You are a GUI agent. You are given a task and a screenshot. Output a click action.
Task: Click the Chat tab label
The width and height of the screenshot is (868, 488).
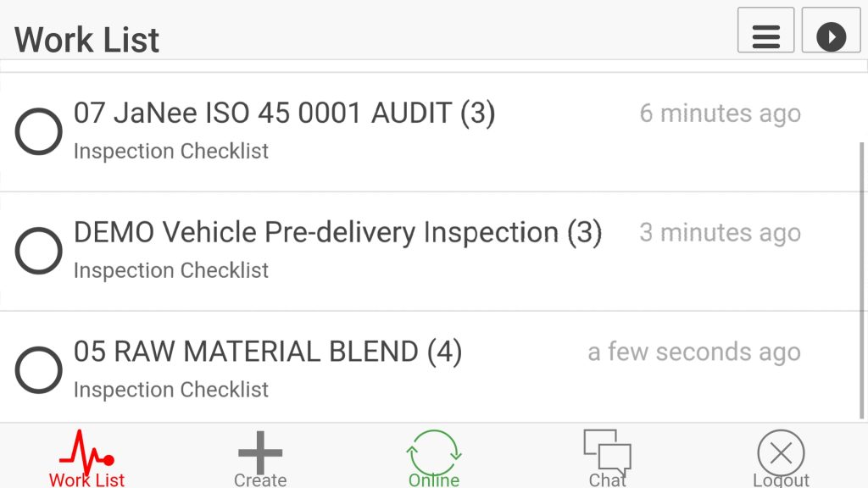tap(607, 480)
